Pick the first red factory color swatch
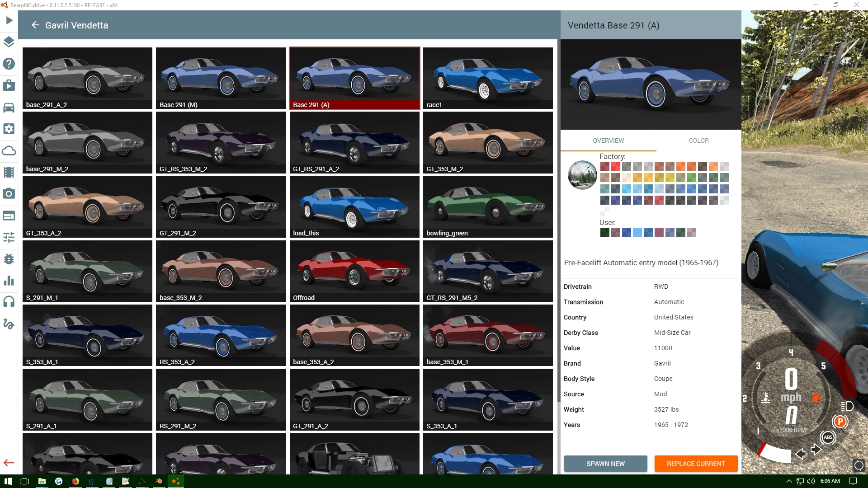This screenshot has height=488, width=868. tap(605, 166)
